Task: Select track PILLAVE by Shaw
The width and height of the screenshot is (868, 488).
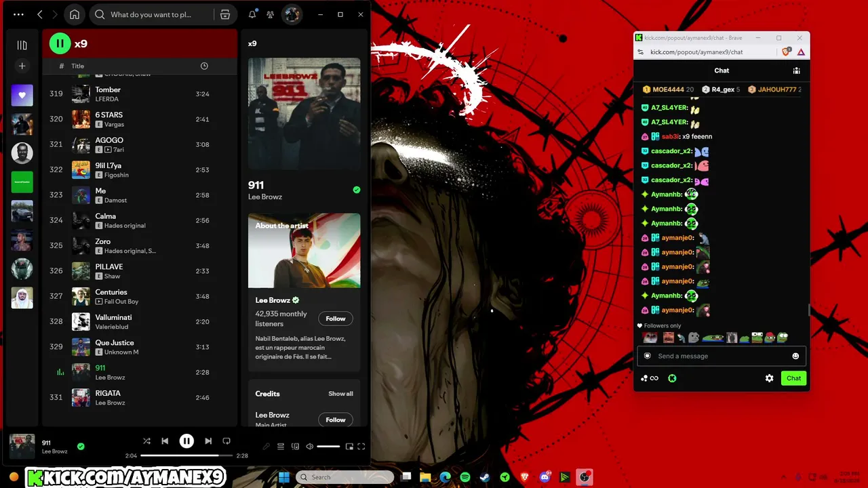Action: click(140, 271)
